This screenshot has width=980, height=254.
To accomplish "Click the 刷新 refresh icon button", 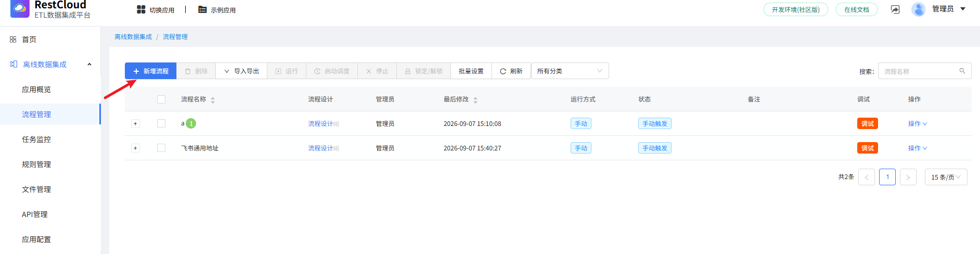I will 511,71.
